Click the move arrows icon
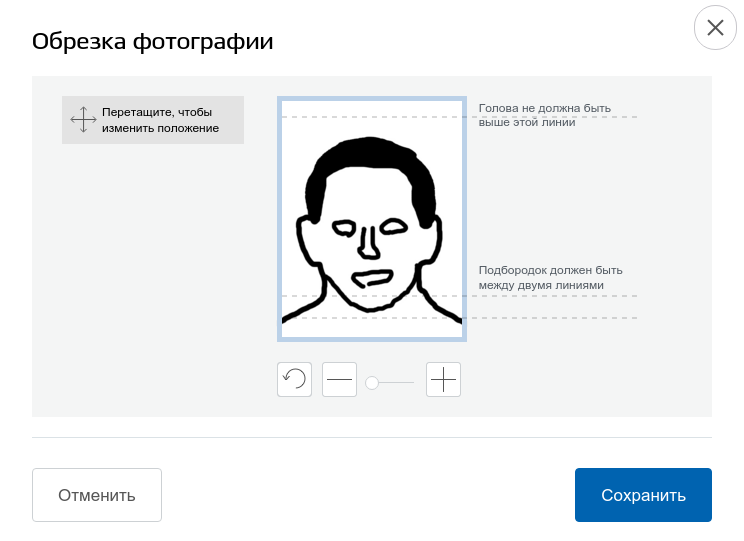This screenshot has width=744, height=541. pyautogui.click(x=83, y=120)
